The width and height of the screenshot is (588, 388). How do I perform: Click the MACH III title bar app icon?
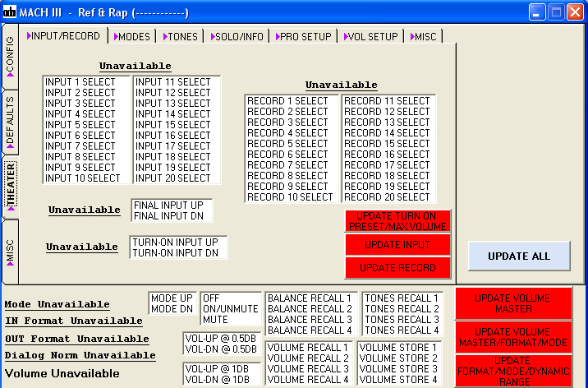[x=9, y=12]
